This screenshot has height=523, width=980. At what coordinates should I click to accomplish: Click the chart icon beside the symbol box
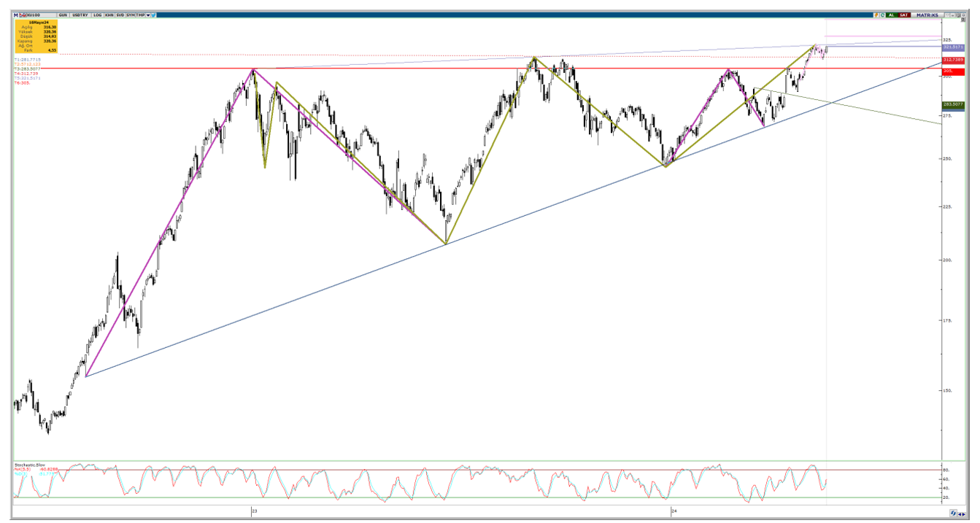[x=23, y=15]
